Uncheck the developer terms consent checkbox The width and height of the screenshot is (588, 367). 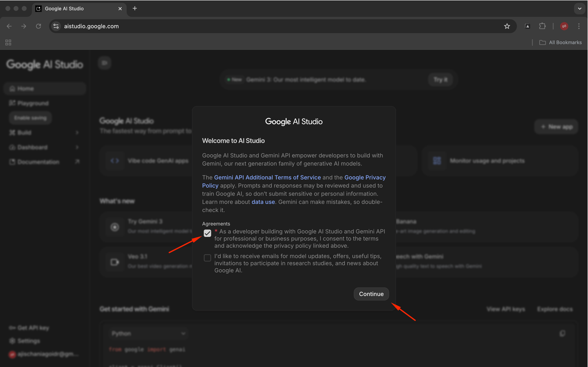point(208,233)
